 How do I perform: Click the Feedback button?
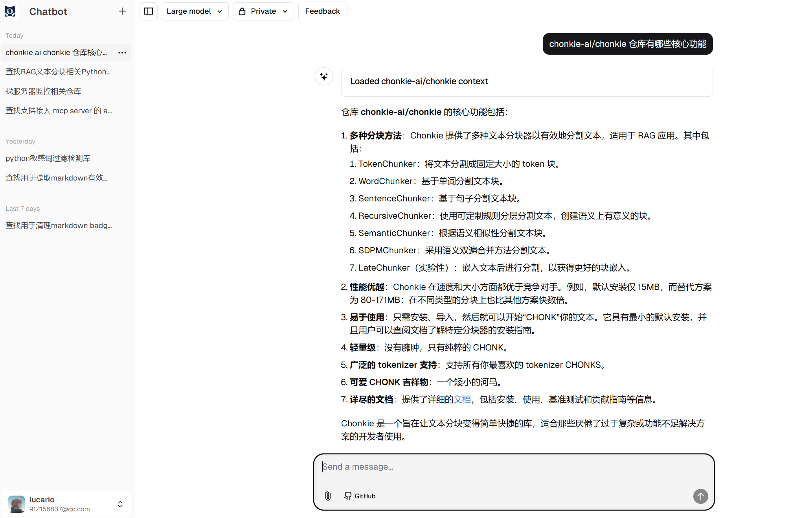(323, 11)
